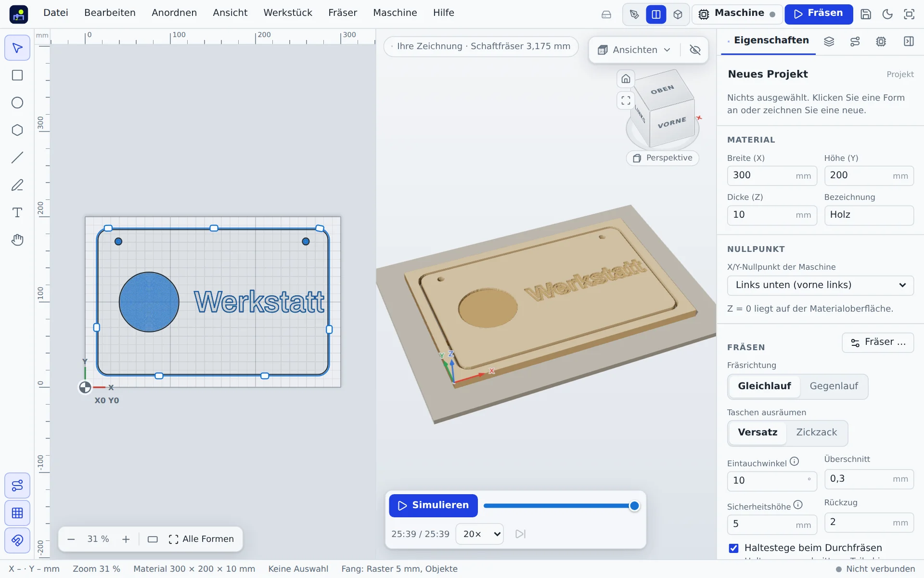
Task: Click the Fräser … settings button
Action: [x=878, y=342]
